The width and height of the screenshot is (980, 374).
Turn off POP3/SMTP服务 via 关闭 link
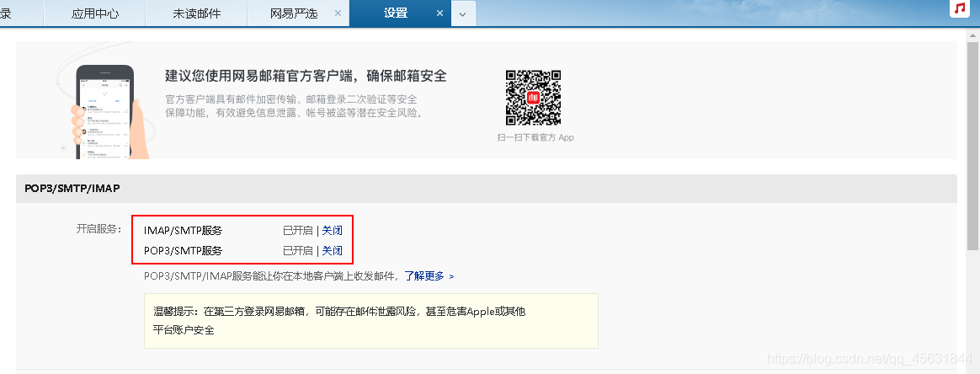click(x=332, y=251)
